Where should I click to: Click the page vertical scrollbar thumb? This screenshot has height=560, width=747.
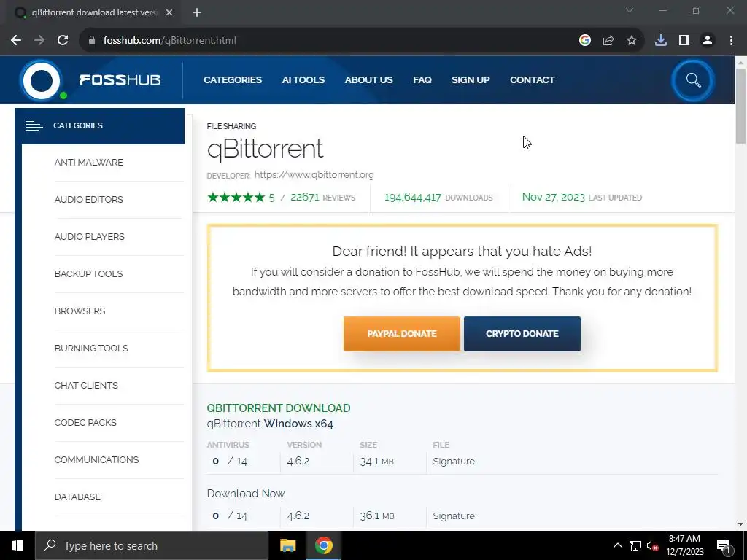tap(740, 106)
